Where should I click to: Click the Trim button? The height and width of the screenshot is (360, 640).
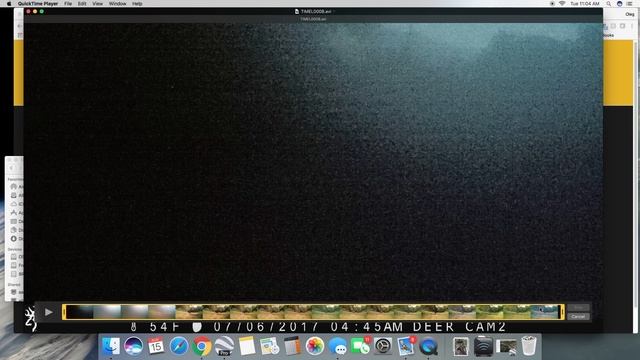(578, 308)
